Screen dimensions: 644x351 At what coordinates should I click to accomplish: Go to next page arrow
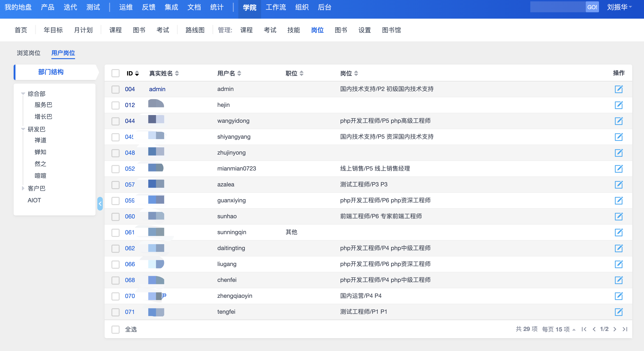click(x=614, y=329)
